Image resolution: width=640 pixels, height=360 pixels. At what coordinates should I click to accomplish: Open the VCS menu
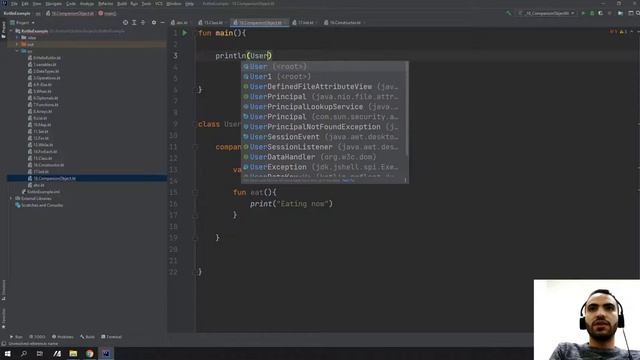click(x=159, y=4)
